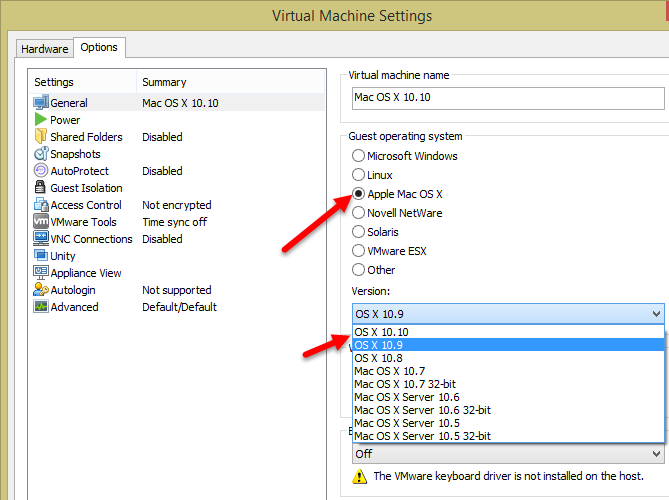Select the Unity icon

click(41, 256)
